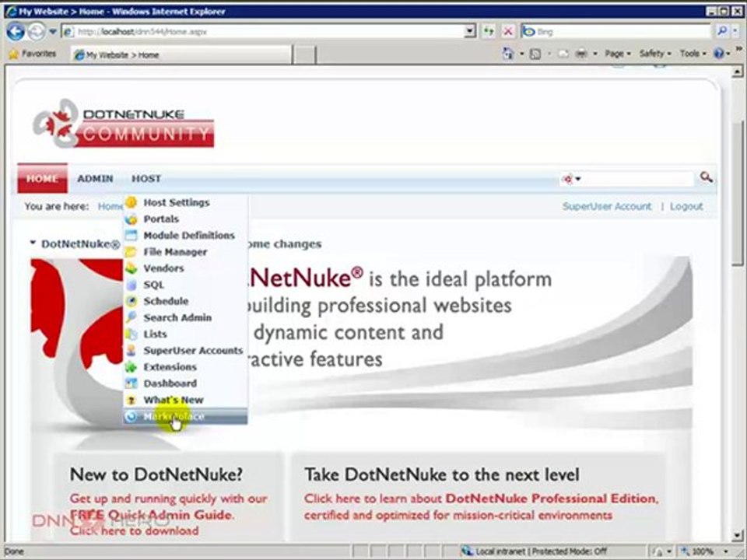
Task: Select Portals in Host menu
Action: point(185,219)
